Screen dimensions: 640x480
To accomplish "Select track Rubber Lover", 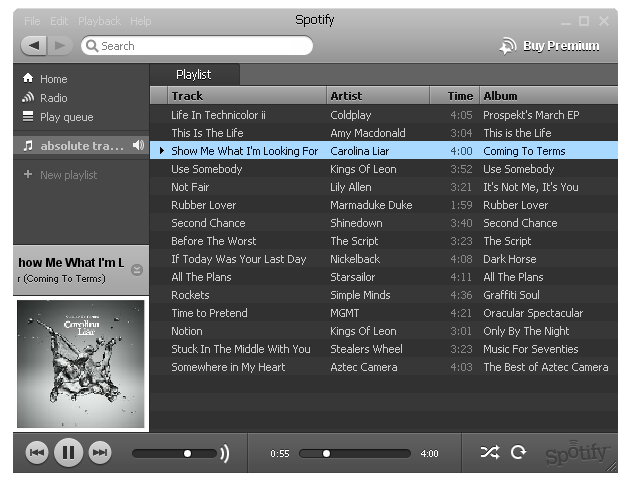I will point(204,205).
